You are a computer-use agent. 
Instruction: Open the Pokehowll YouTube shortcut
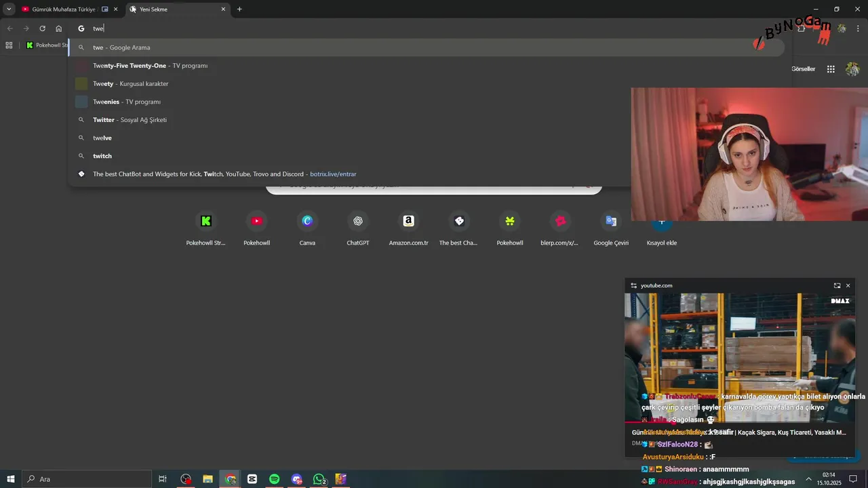[256, 229]
